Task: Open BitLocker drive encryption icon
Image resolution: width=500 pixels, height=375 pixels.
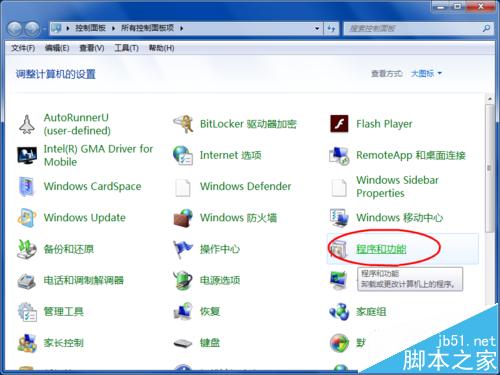Action: click(183, 124)
